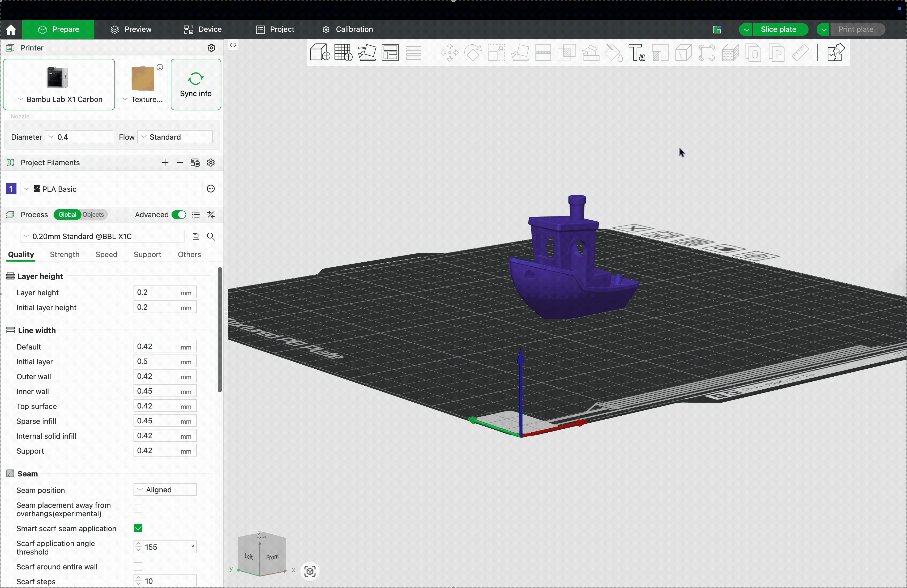Click the Arrange all objects icon

coord(390,53)
